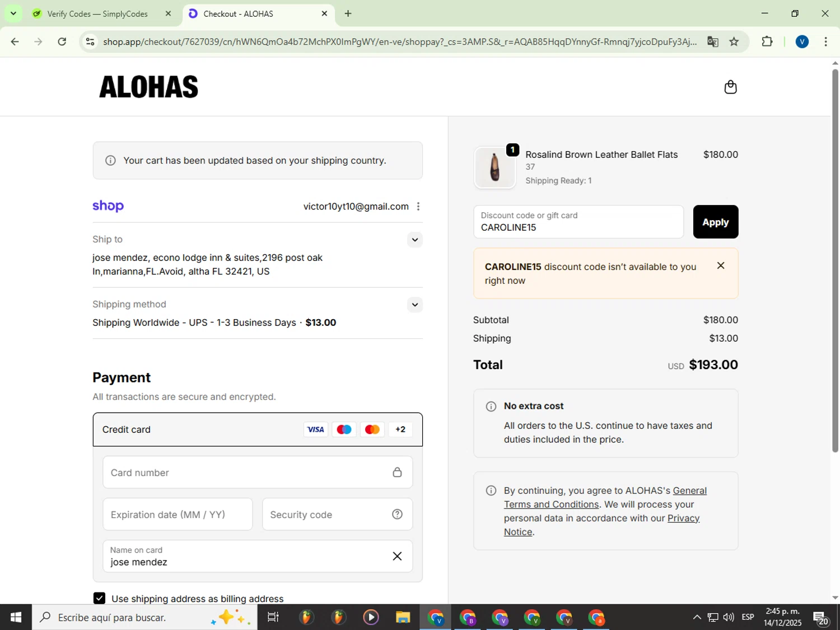Viewport: 840px width, 630px height.
Task: Open the shopping bag cart icon
Action: (x=730, y=87)
